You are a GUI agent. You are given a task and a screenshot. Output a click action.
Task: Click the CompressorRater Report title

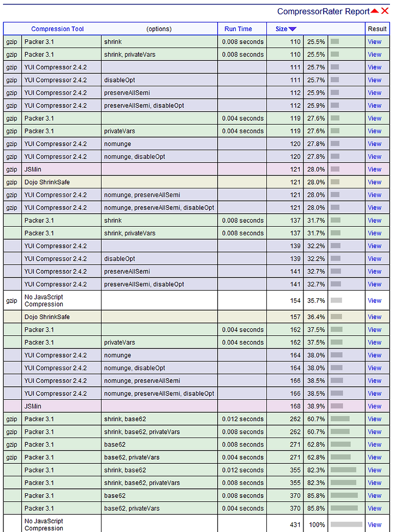[323, 11]
